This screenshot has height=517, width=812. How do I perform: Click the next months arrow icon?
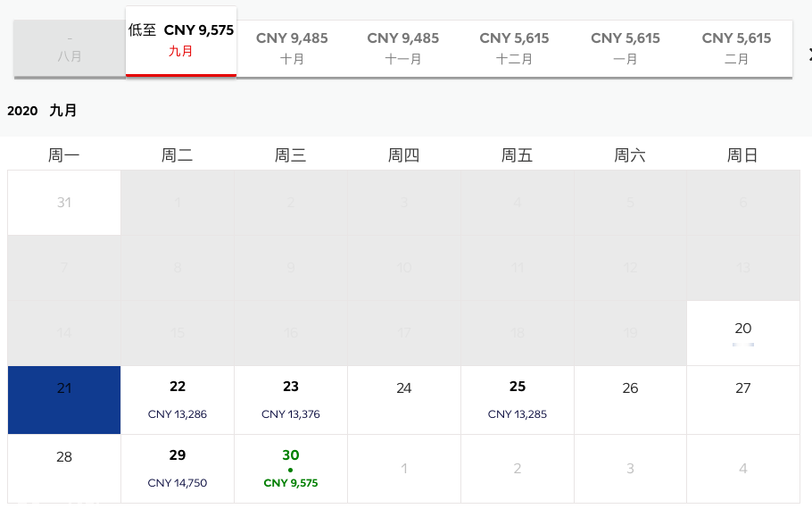click(809, 54)
